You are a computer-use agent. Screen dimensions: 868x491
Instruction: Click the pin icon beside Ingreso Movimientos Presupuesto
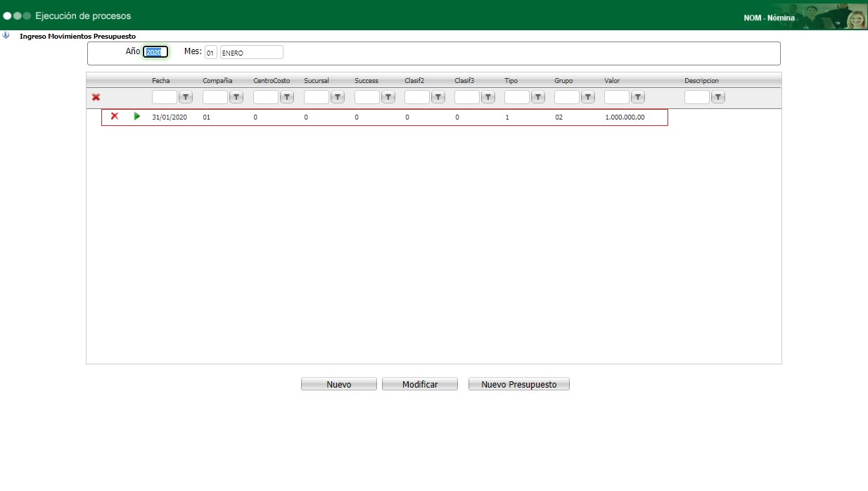click(6, 35)
